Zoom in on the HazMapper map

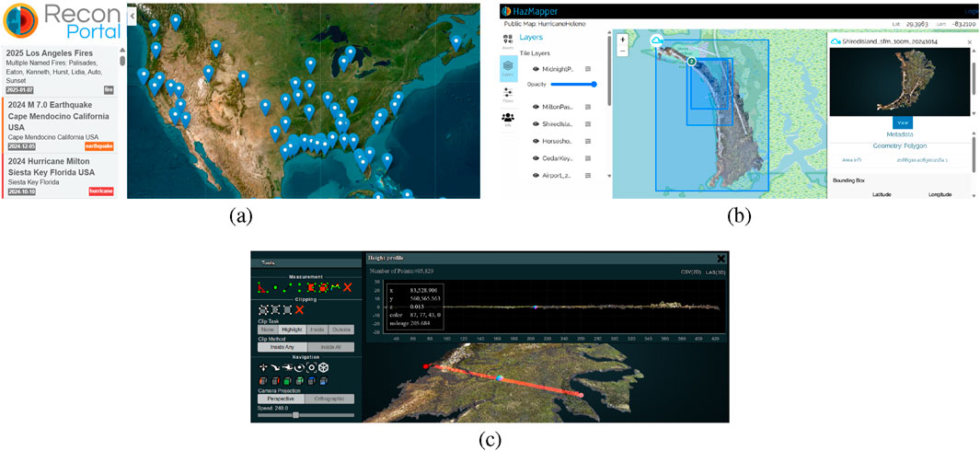622,39
